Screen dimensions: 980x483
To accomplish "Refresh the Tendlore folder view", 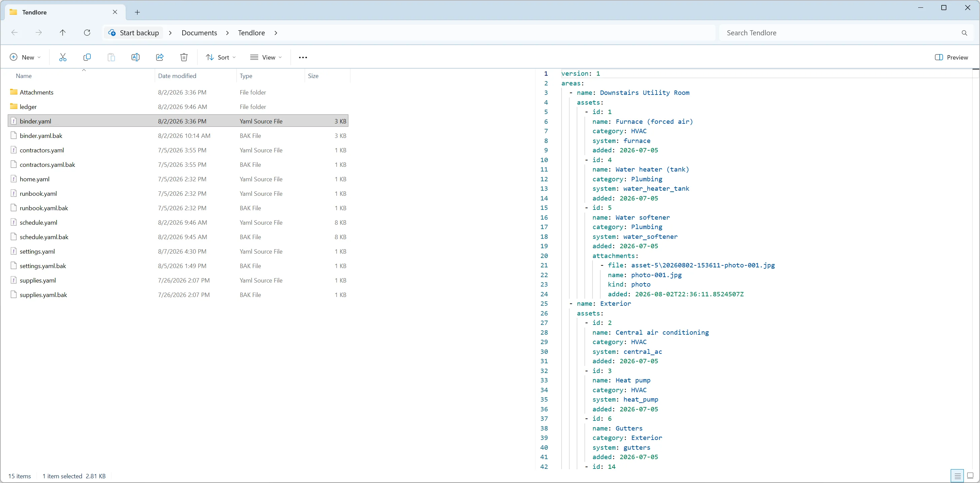I will coord(87,33).
